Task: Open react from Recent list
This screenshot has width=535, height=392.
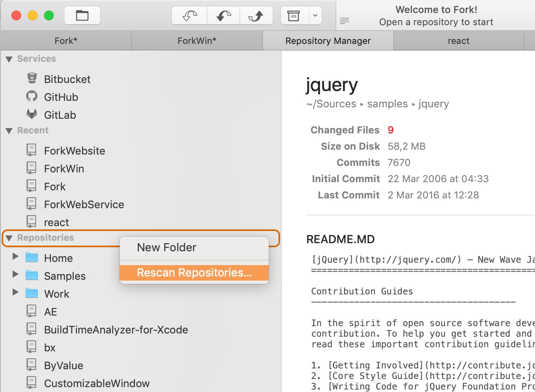Action: click(57, 222)
